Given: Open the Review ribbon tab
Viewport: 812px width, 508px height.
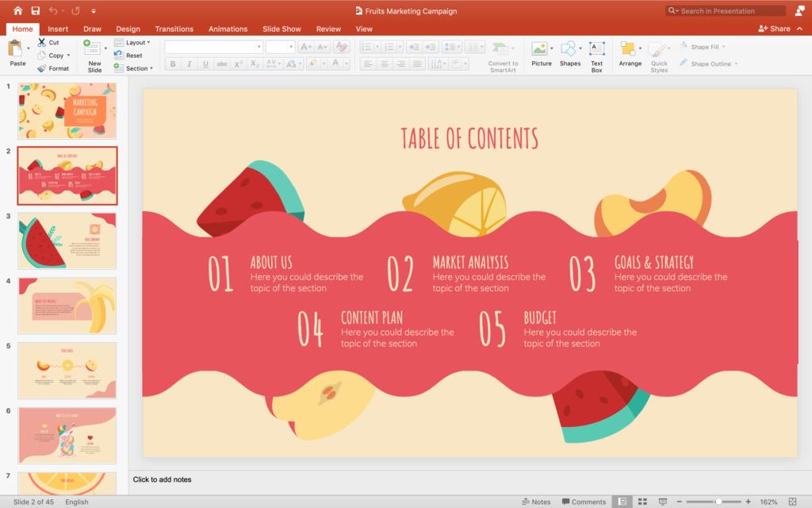Looking at the screenshot, I should coord(328,29).
